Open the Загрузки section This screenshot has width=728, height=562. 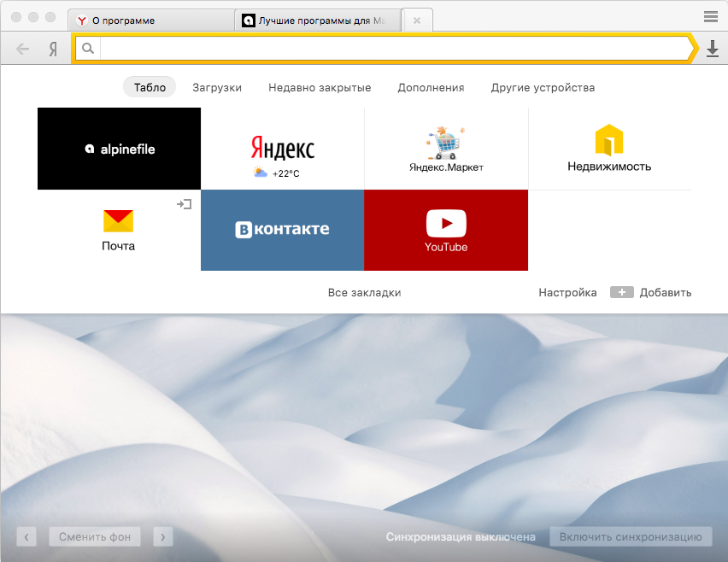(217, 88)
